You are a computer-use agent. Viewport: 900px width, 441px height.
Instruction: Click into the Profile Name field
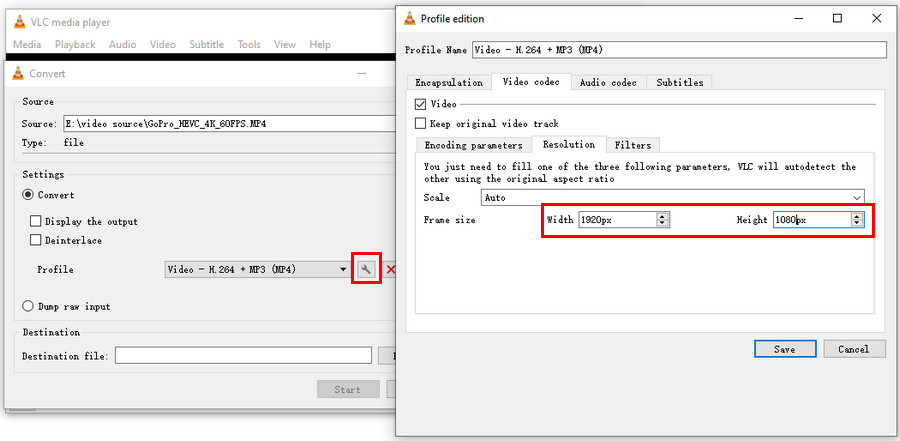coord(680,50)
